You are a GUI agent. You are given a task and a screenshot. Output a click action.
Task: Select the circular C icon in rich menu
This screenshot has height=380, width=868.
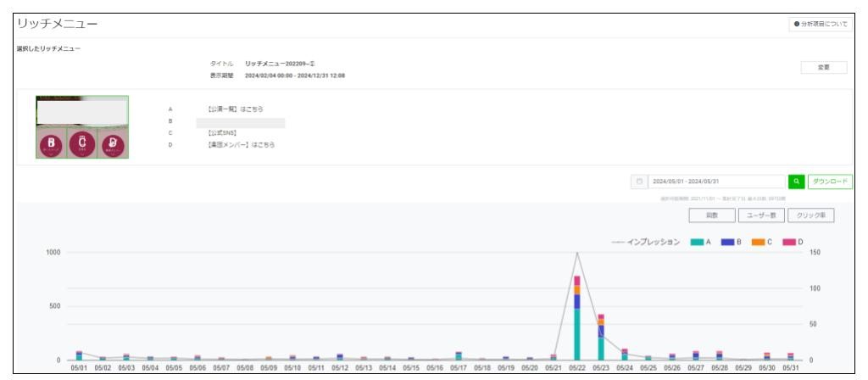pyautogui.click(x=82, y=142)
